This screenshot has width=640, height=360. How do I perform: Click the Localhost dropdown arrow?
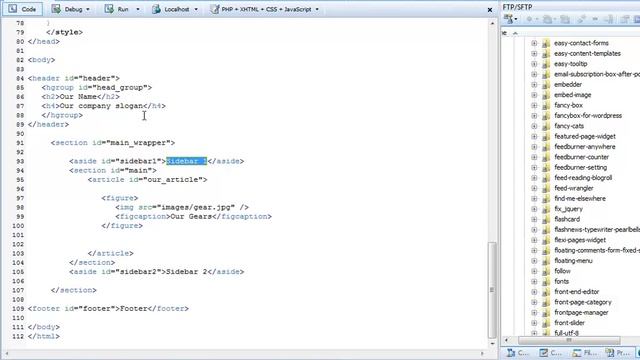coord(196,9)
